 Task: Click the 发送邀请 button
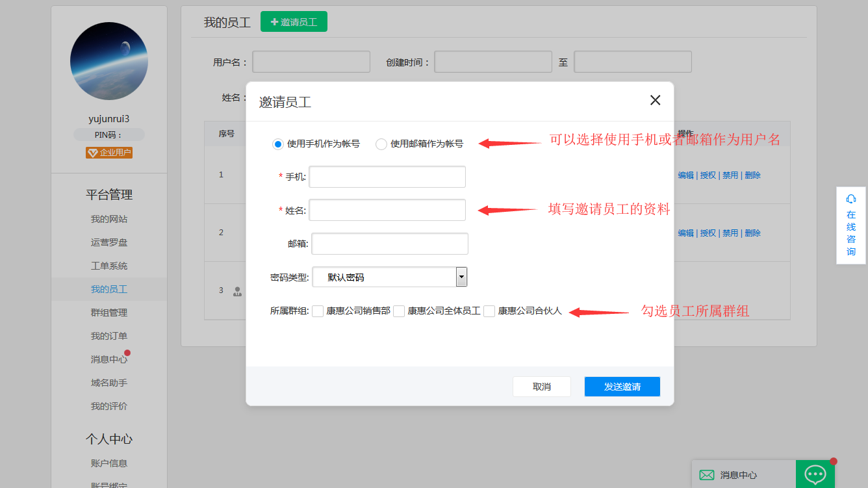point(622,387)
